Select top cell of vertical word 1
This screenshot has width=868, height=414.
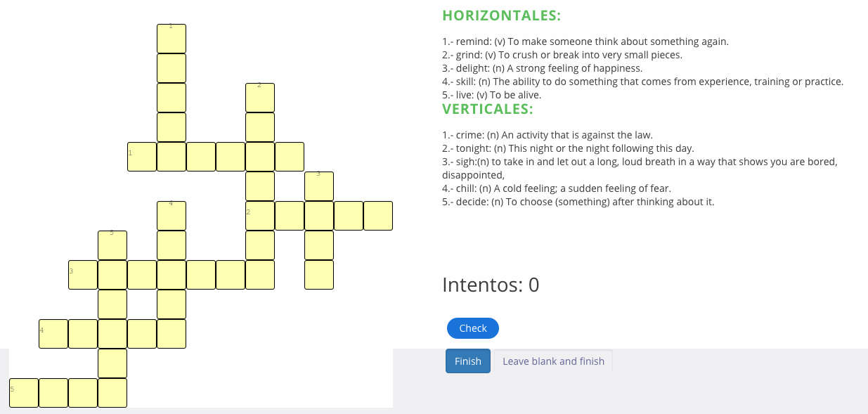click(171, 39)
